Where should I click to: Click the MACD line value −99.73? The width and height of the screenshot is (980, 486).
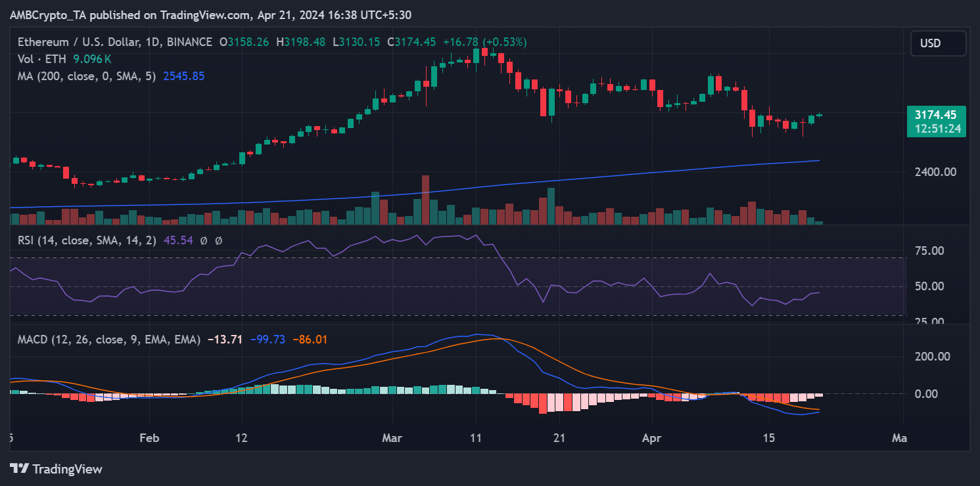click(268, 340)
